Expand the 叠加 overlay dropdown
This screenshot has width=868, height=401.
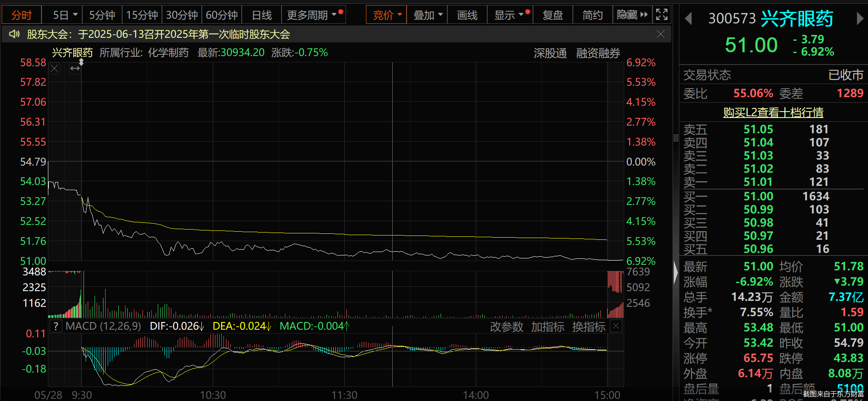(428, 15)
